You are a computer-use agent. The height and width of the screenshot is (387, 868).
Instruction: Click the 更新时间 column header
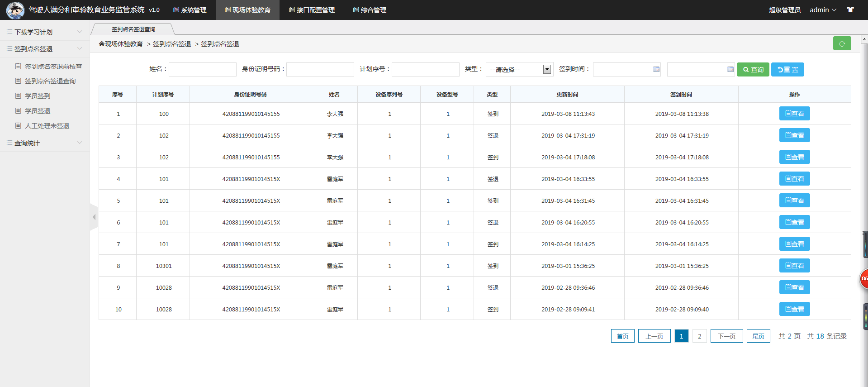pyautogui.click(x=567, y=94)
